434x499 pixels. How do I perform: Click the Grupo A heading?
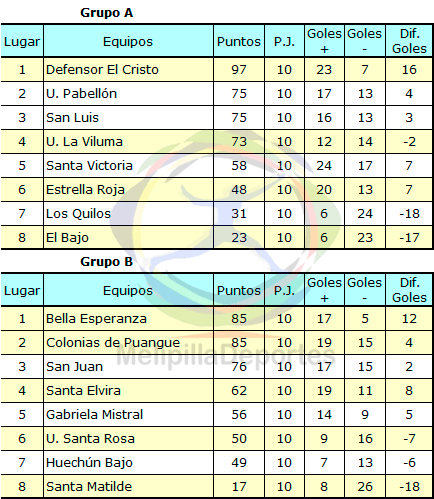pos(106,13)
